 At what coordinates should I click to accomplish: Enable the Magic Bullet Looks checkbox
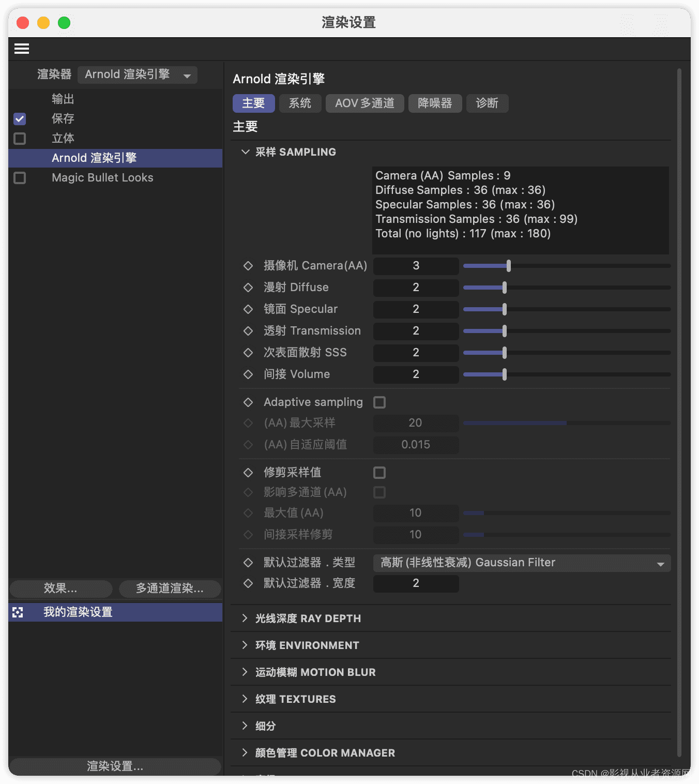pyautogui.click(x=20, y=178)
